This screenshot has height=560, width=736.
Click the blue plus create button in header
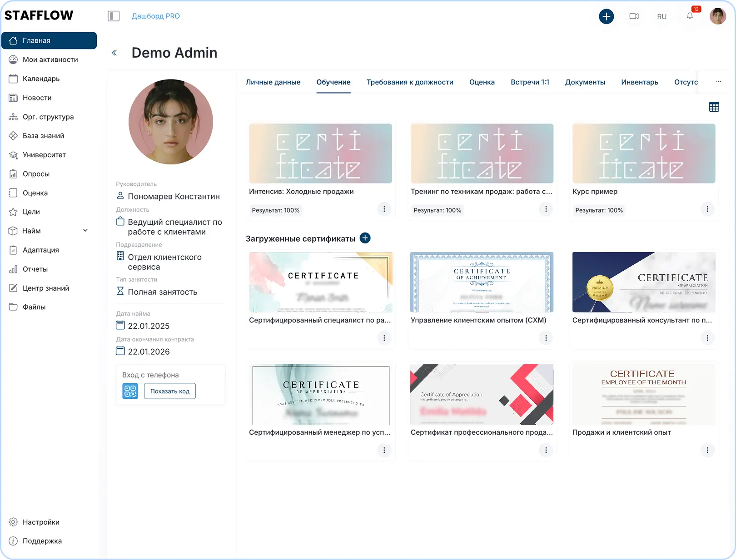coord(606,16)
